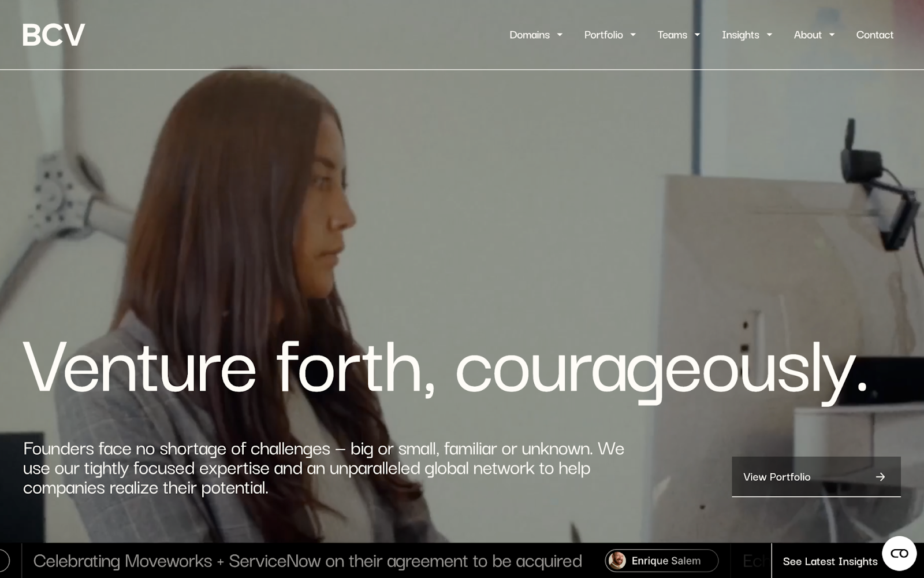Expand the Teams dropdown arrow
Viewport: 924px width, 578px height.
[697, 35]
